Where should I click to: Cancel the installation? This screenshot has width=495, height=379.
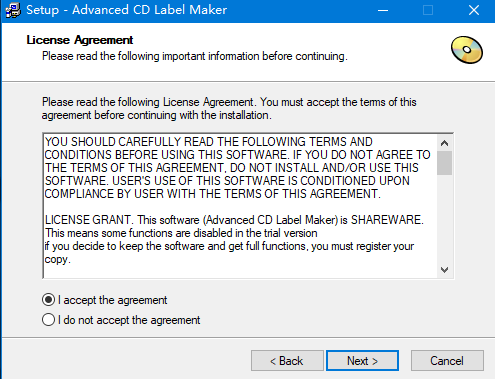(x=447, y=361)
